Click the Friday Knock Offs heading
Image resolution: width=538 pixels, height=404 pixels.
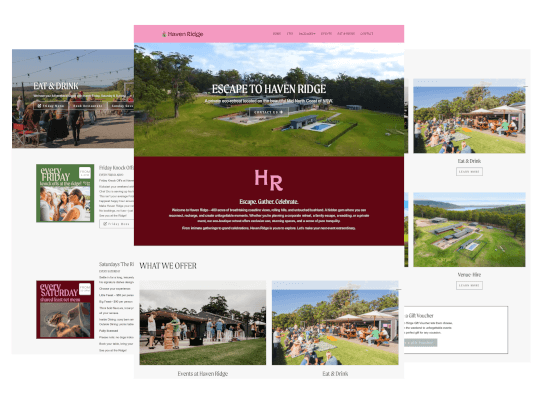tap(116, 168)
